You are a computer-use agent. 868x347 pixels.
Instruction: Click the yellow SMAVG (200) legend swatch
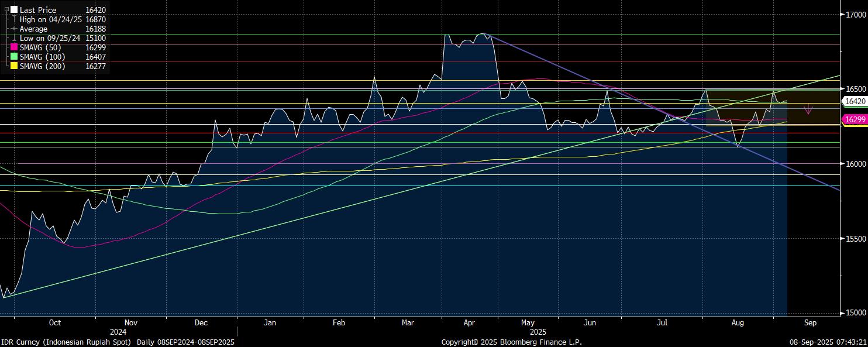14,66
